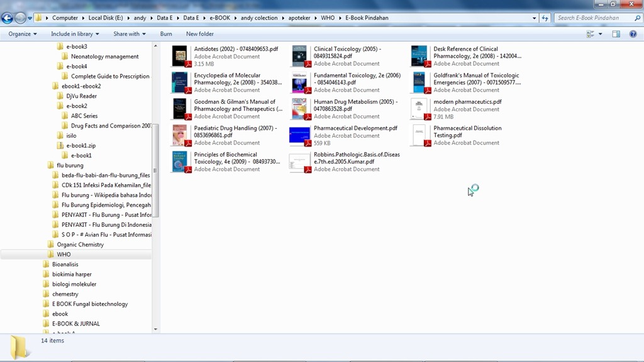
Task: Select flu burung folder
Action: click(70, 165)
